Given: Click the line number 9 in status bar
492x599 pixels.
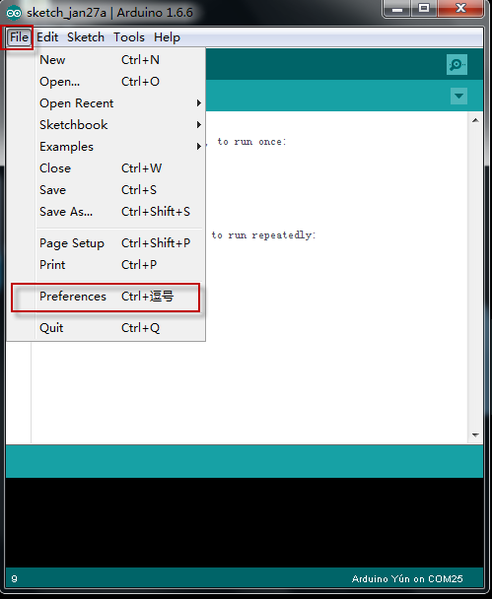Looking at the screenshot, I should (14, 579).
